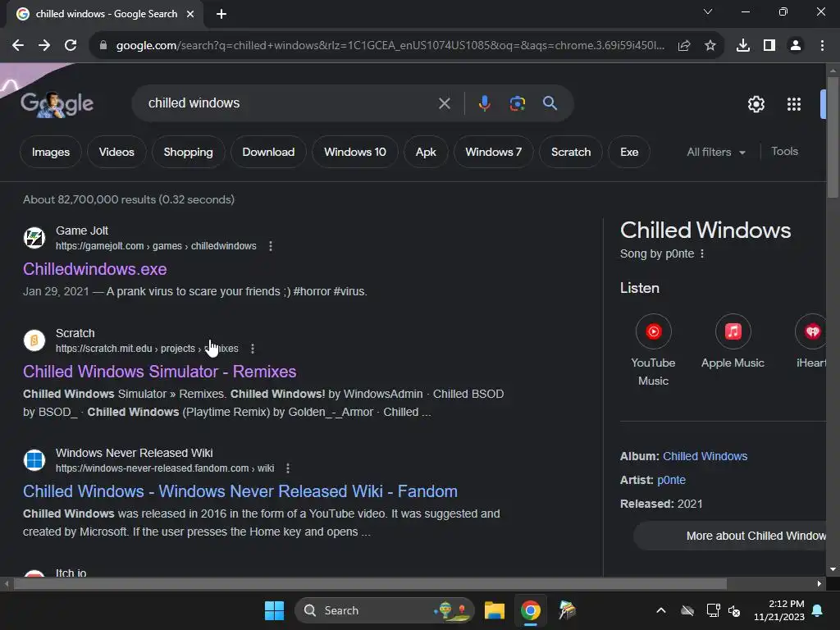Open more options for Game Jolt result

point(271,246)
